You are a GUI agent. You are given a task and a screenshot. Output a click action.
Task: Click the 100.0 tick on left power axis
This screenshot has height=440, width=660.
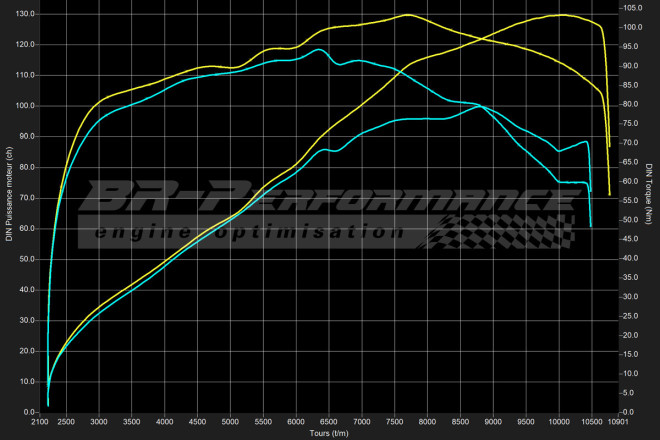click(26, 106)
